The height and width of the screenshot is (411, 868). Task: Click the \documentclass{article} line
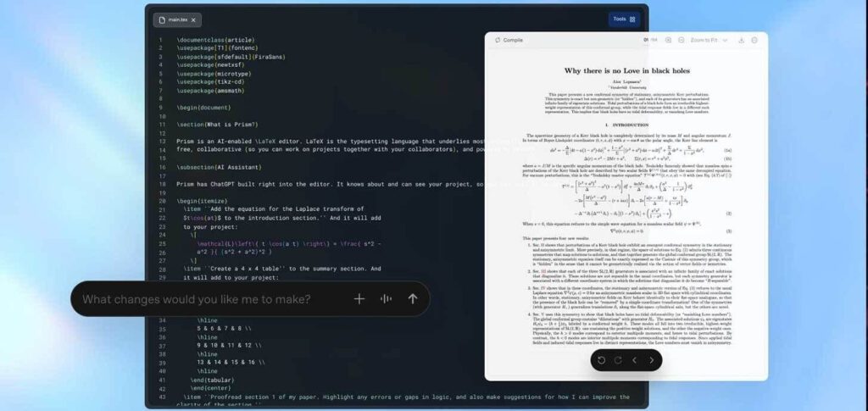tap(216, 40)
